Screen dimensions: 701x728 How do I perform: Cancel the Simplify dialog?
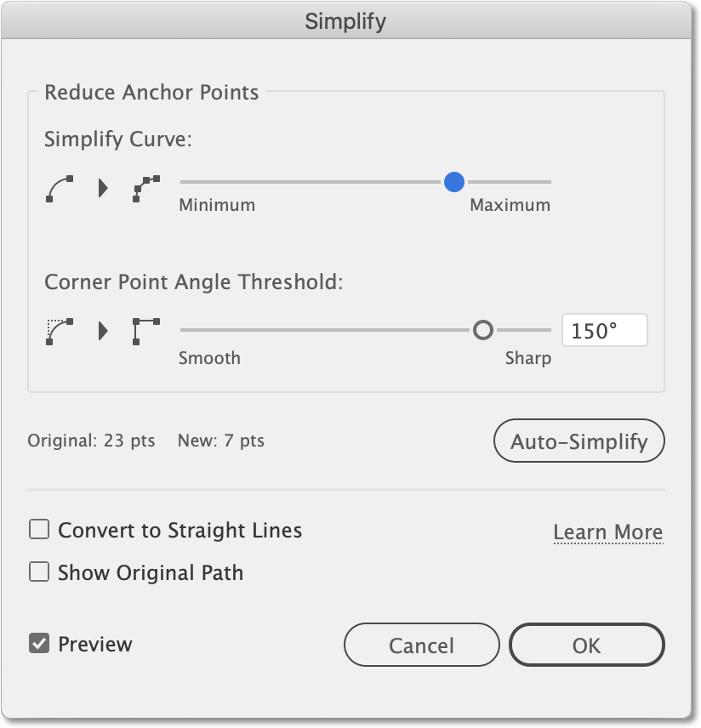(x=421, y=645)
